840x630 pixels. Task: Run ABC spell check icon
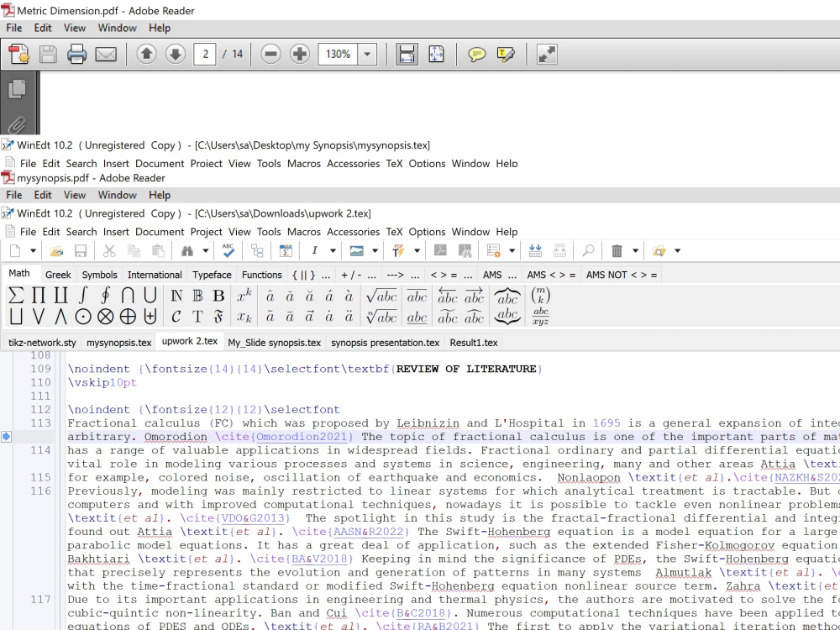point(228,250)
